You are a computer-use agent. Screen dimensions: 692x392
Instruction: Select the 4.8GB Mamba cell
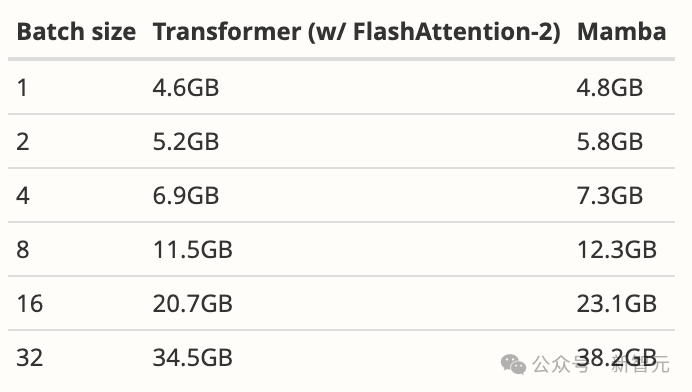coord(610,87)
